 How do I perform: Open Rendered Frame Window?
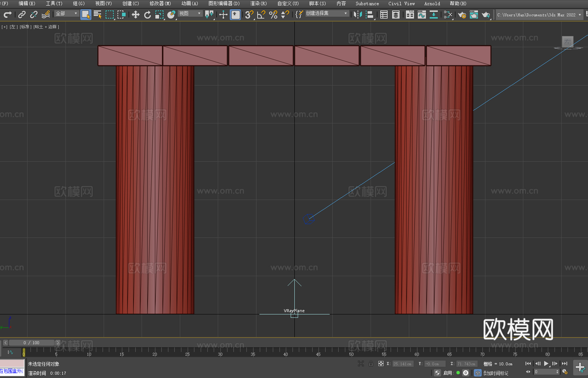click(474, 14)
